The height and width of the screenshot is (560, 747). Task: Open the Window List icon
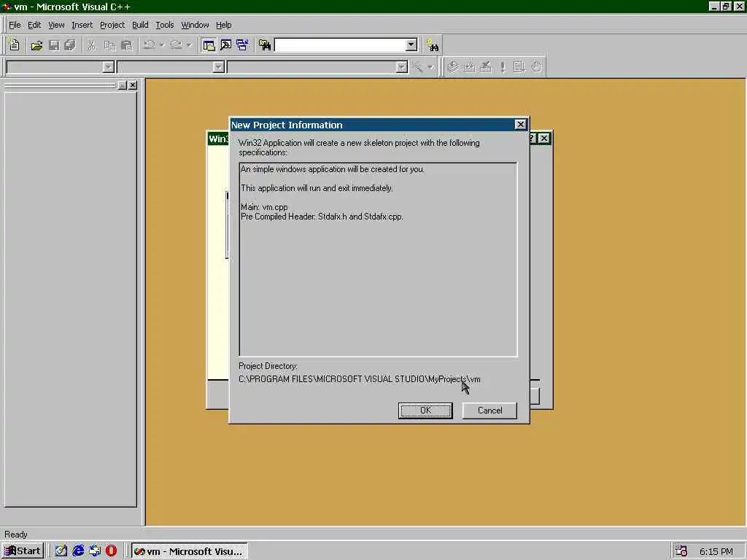pyautogui.click(x=242, y=45)
